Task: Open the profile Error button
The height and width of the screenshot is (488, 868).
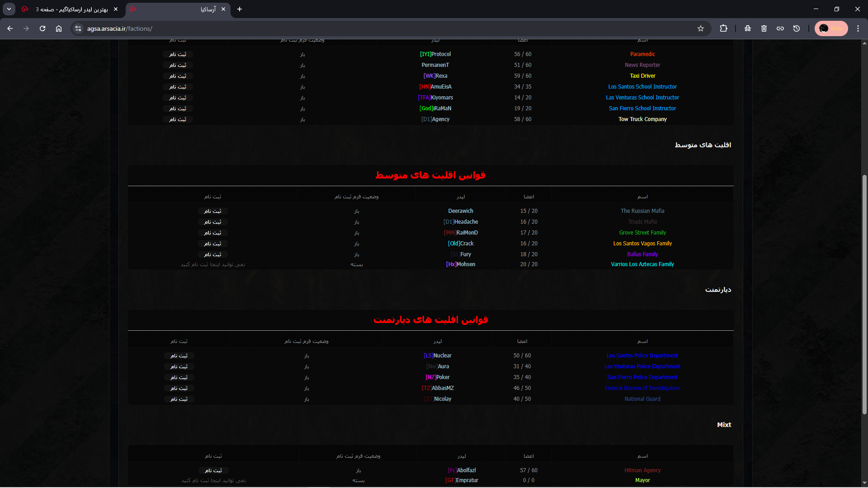Action: click(x=831, y=28)
